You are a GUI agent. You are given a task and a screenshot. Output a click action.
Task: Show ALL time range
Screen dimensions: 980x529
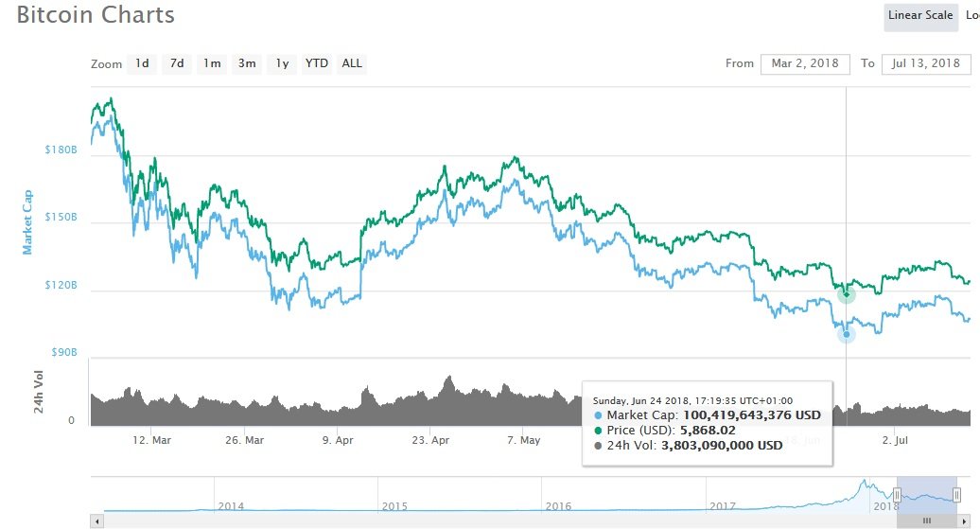(x=352, y=63)
